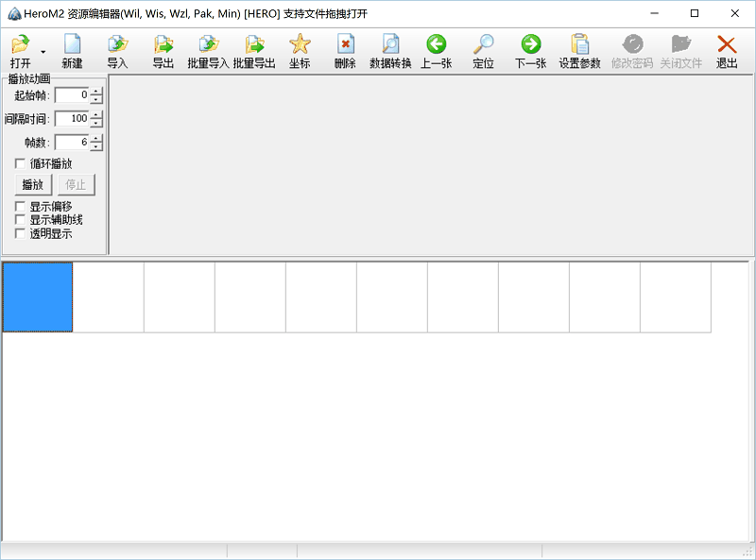Open the 数据转换 data conversion tool
The width and height of the screenshot is (756, 560).
coord(390,45)
